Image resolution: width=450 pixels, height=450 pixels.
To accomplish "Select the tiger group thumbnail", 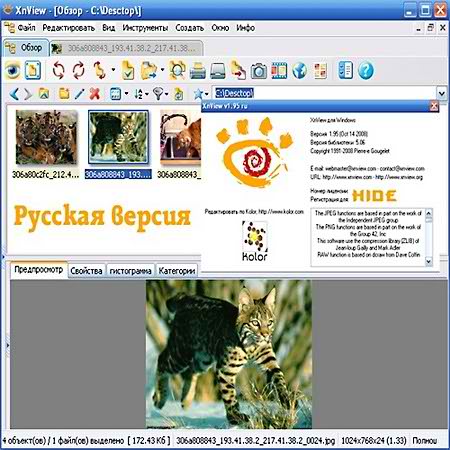I will click(46, 137).
